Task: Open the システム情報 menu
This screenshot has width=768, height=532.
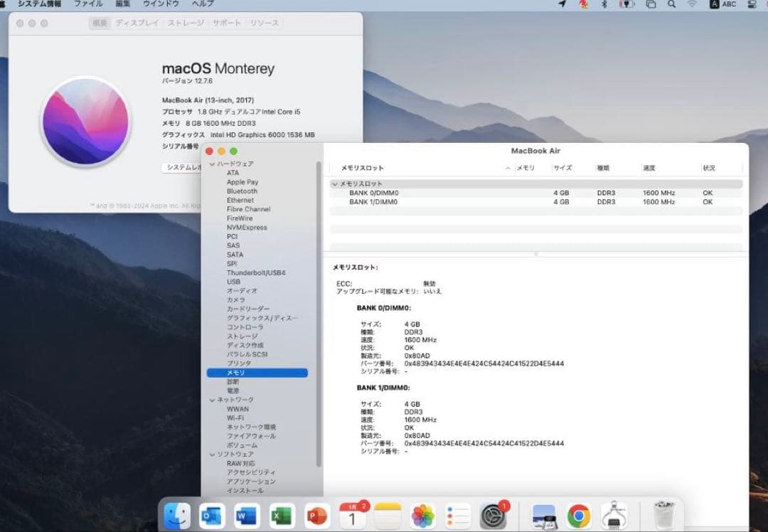Action: coord(40,4)
